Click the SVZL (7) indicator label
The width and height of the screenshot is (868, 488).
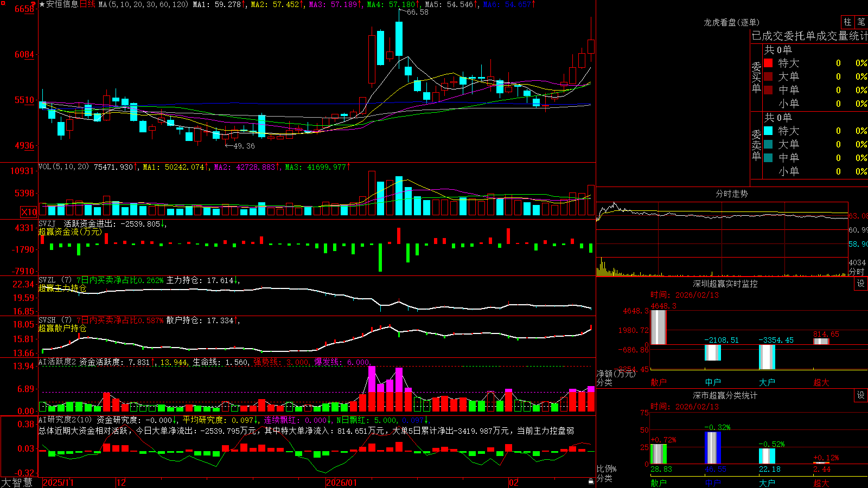tap(55, 280)
